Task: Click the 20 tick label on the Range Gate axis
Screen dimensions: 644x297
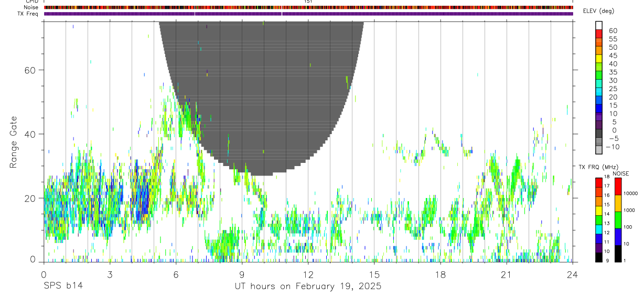Action: 31,198
